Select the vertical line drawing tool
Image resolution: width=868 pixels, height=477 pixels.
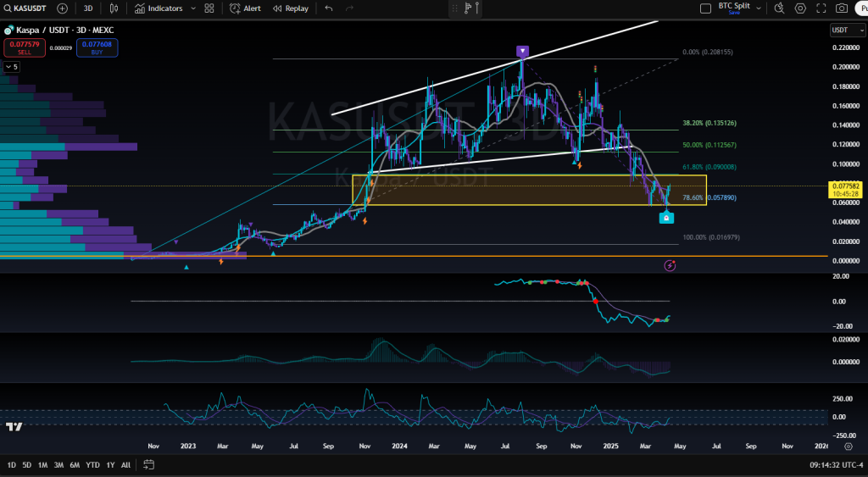click(477, 8)
